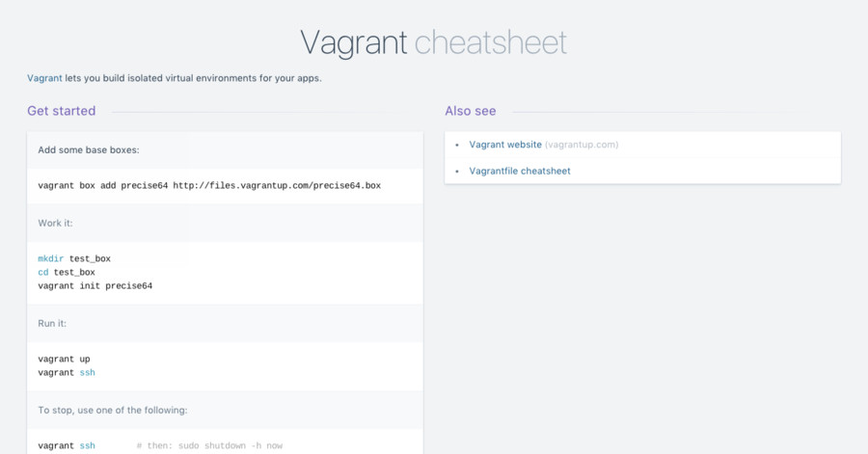The height and width of the screenshot is (454, 868).
Task: Click the 'Run it:' label
Action: pyautogui.click(x=52, y=324)
